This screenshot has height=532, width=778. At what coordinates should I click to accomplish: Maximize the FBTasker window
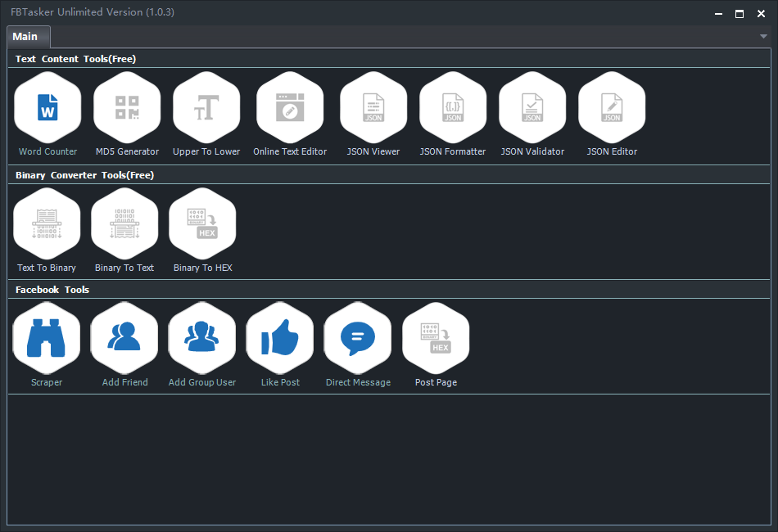[740, 13]
